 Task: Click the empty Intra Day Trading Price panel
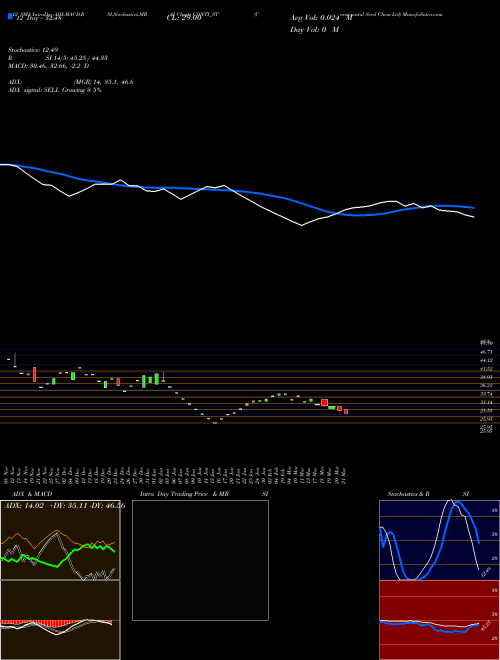tap(200, 560)
